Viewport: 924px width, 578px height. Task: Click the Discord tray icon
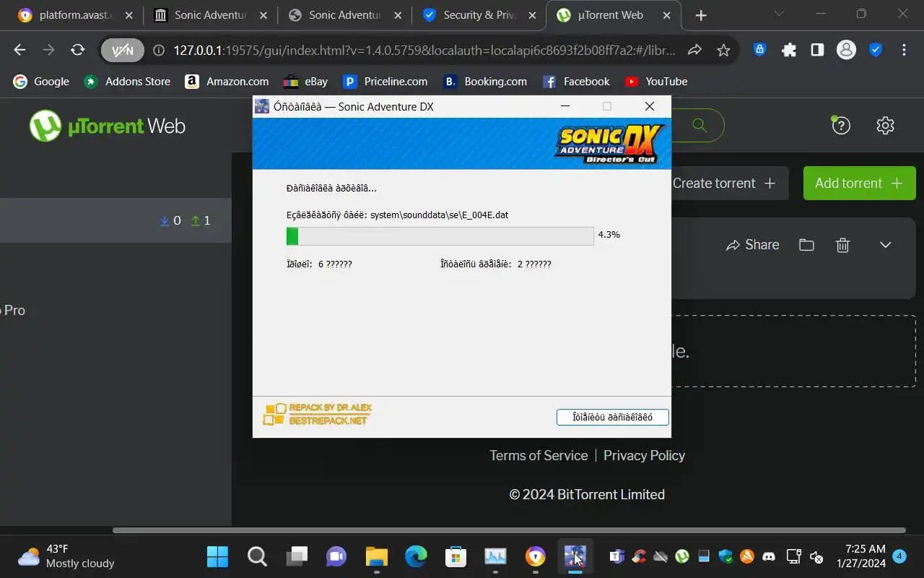point(769,556)
